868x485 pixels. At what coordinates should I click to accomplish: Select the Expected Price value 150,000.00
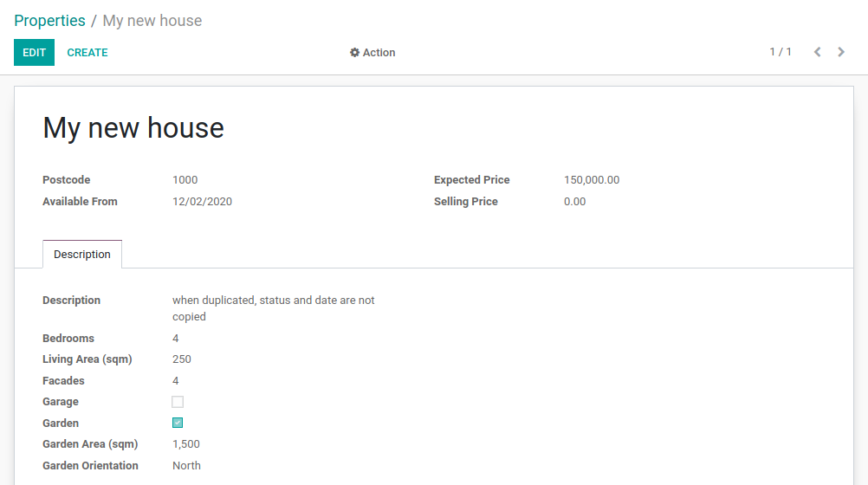point(591,180)
